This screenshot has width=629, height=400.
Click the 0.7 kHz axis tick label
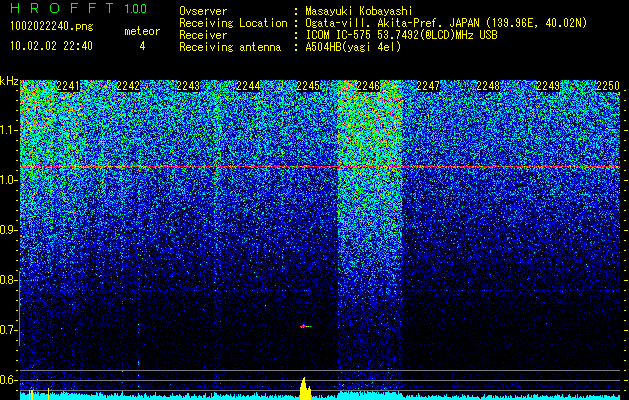click(8, 330)
